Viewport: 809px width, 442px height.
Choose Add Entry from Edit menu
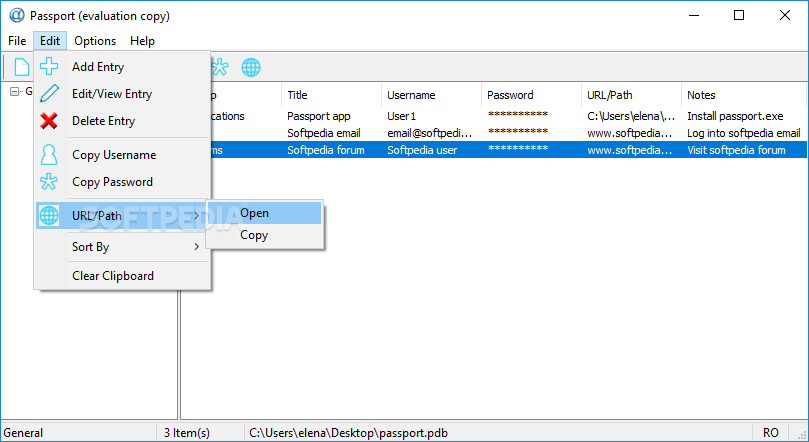pyautogui.click(x=123, y=67)
